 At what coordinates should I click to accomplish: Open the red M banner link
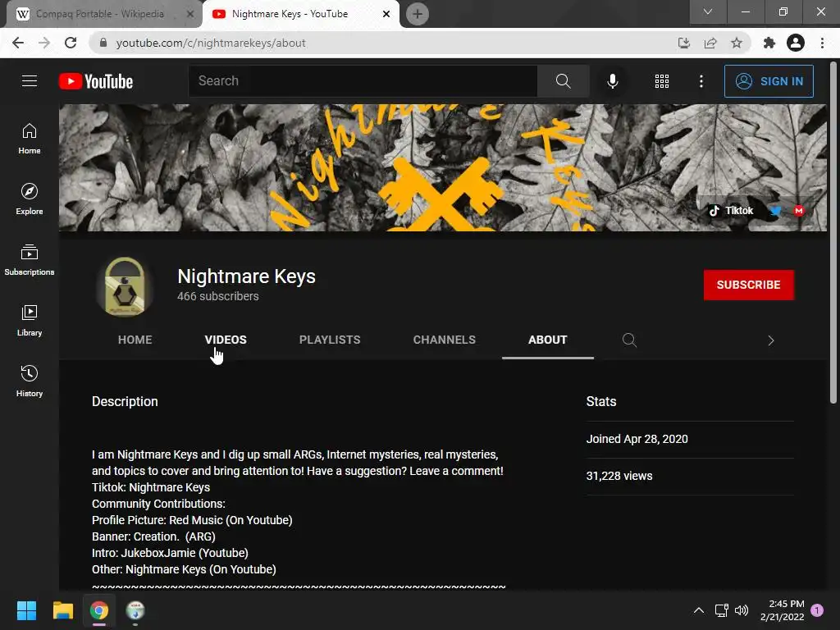tap(799, 211)
